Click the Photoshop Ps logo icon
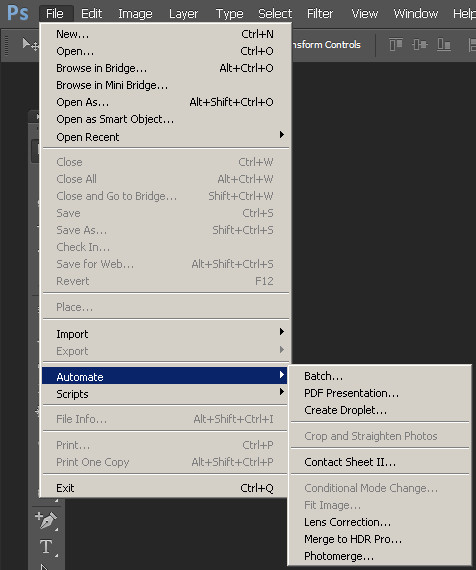This screenshot has height=570, width=476. pyautogui.click(x=17, y=13)
